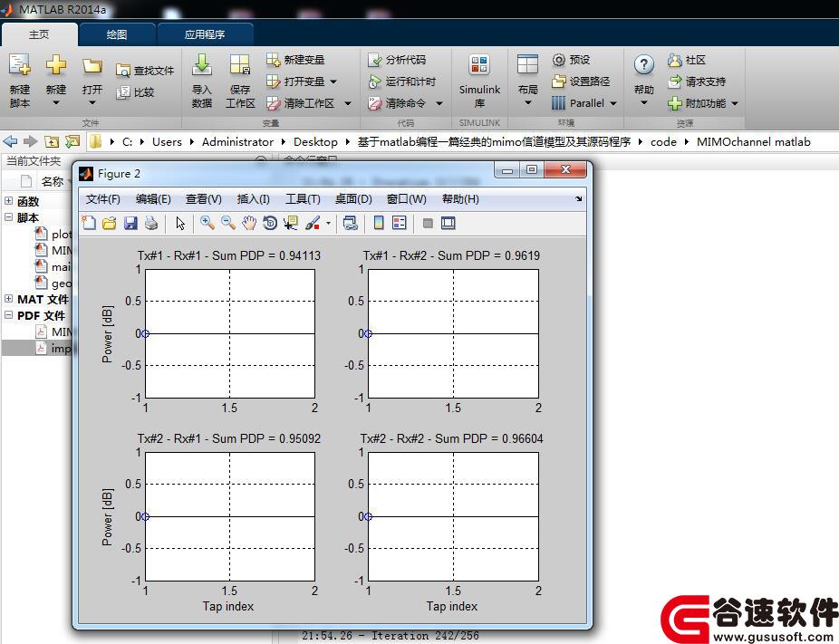Click Run and Time (运行和计时) button

(x=402, y=82)
